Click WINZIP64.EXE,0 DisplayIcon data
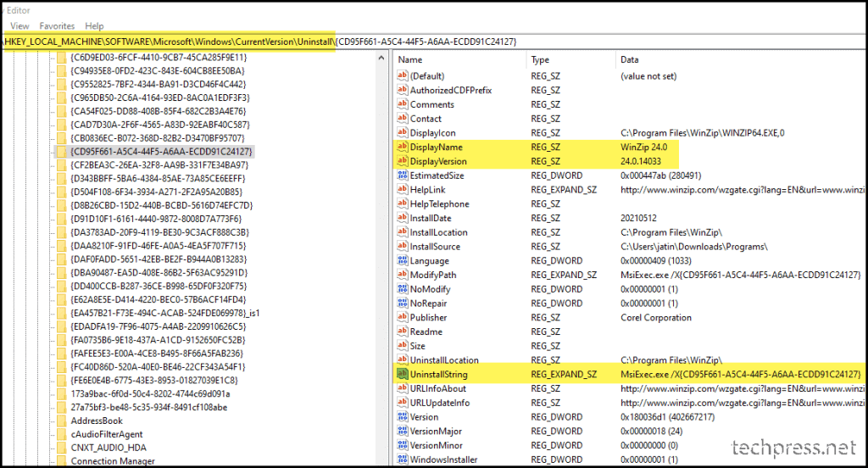Screen dimensions: 868x468 (703, 132)
